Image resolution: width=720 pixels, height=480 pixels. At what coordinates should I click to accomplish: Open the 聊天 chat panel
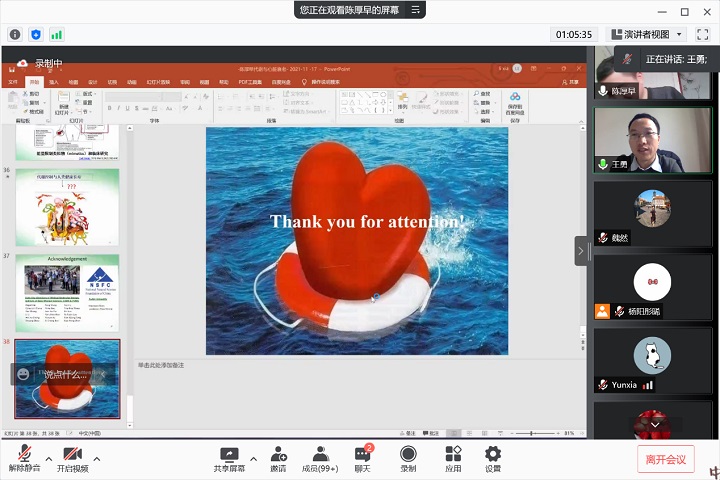pyautogui.click(x=362, y=458)
